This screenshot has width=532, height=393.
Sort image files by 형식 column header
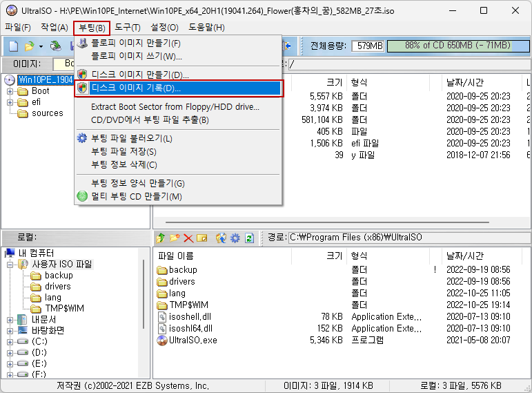click(388, 83)
